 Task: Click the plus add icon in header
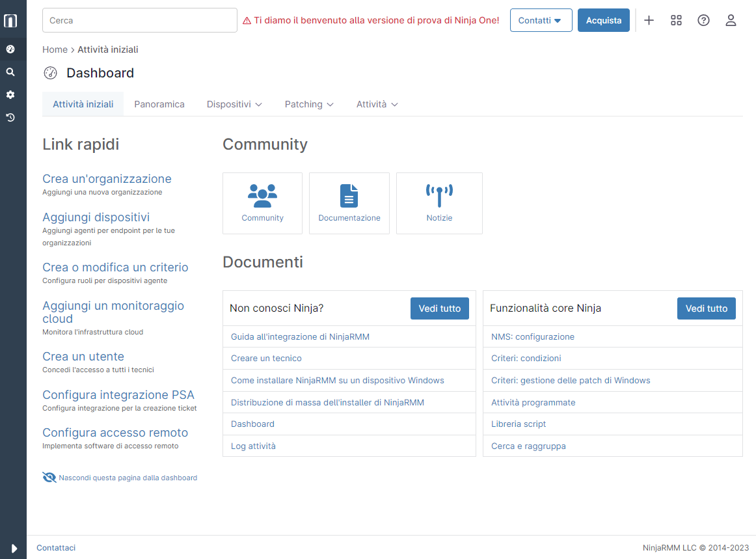point(649,20)
